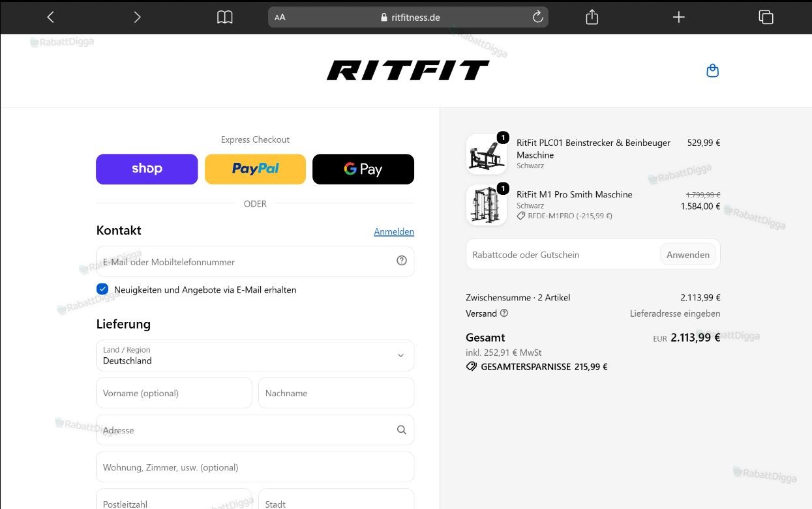
Task: Click the 1.584,00 € discounted price
Action: (700, 207)
